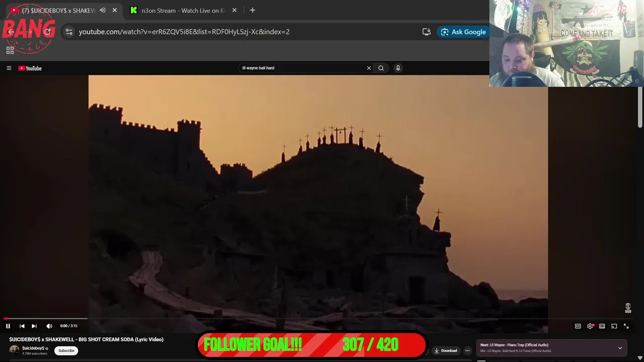
Task: Open the YouTube guide hamburger menu
Action: pos(9,68)
